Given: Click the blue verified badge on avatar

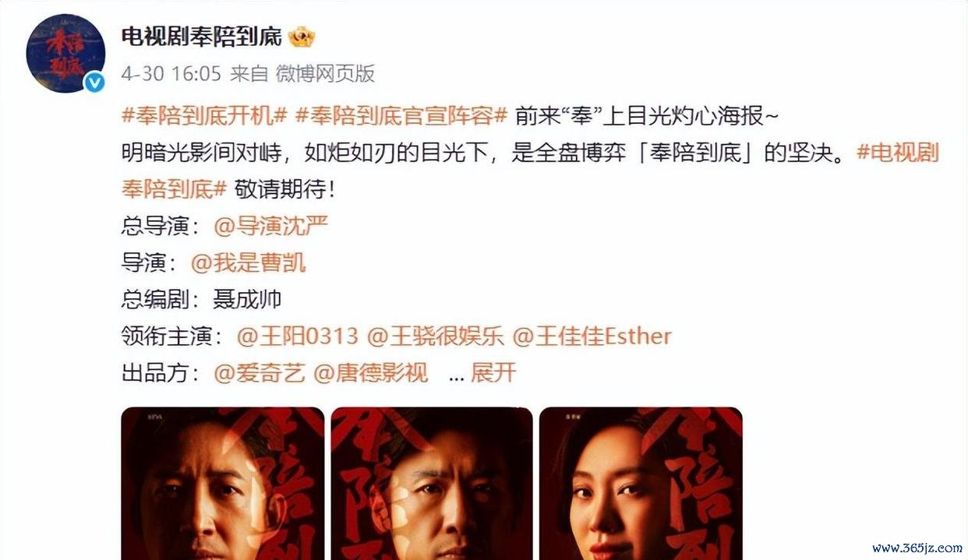Looking at the screenshot, I should pyautogui.click(x=94, y=83).
